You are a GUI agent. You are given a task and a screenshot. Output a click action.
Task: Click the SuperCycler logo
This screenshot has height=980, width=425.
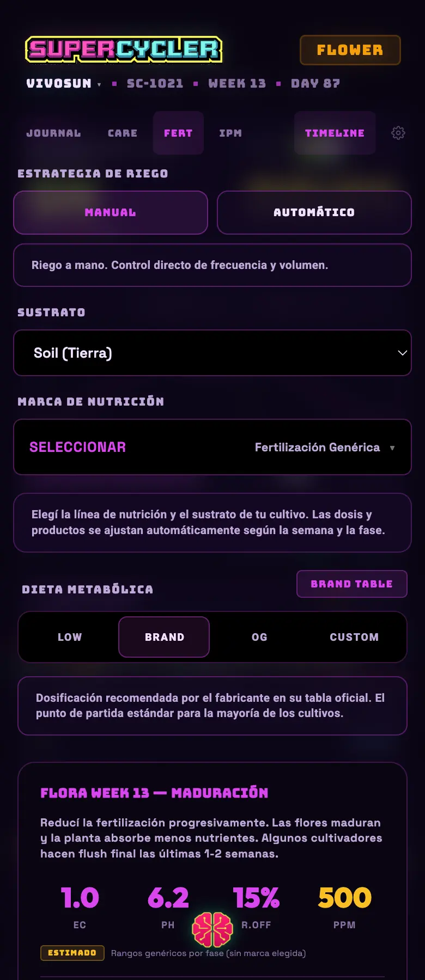[124, 49]
